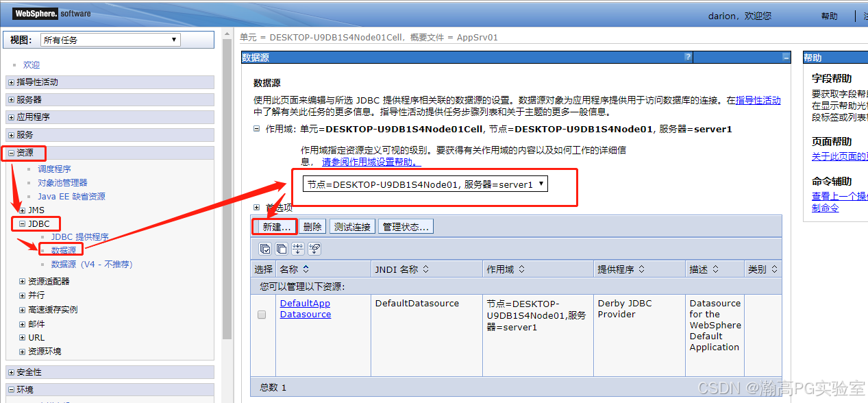Click the clear filter value icon
868x403 pixels.
click(314, 249)
